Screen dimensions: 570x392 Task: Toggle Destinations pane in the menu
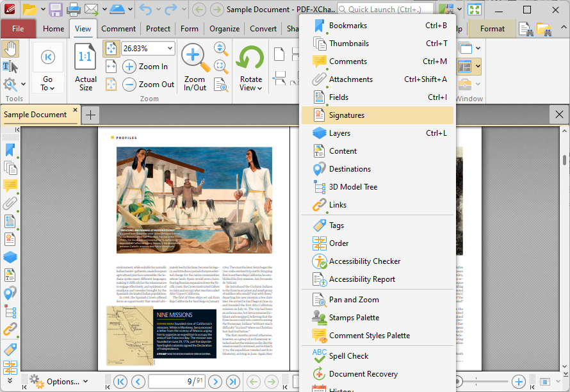click(x=377, y=169)
